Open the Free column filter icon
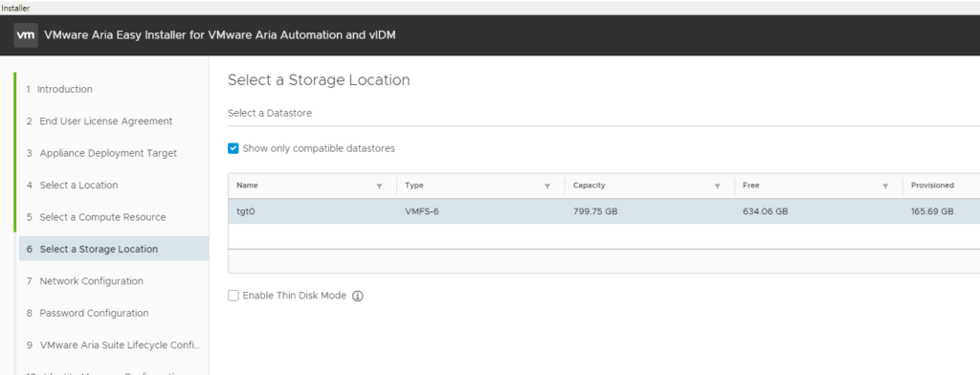The height and width of the screenshot is (375, 980). (885, 187)
